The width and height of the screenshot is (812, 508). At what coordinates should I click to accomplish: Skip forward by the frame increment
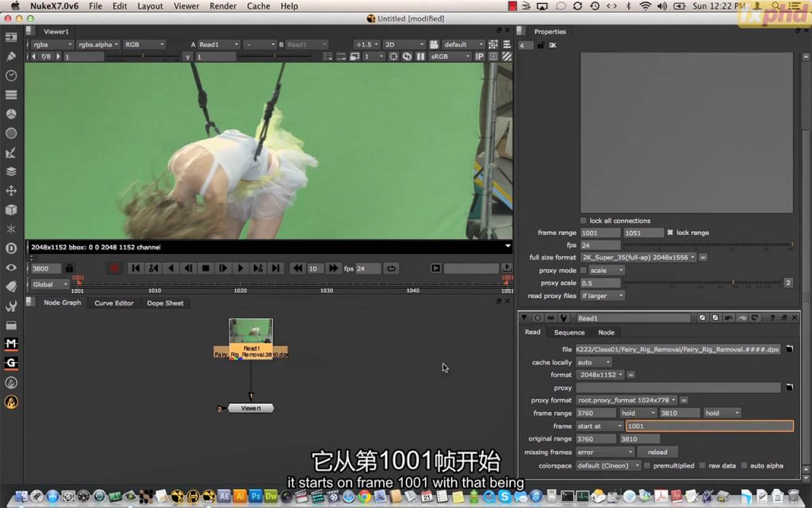pos(333,268)
